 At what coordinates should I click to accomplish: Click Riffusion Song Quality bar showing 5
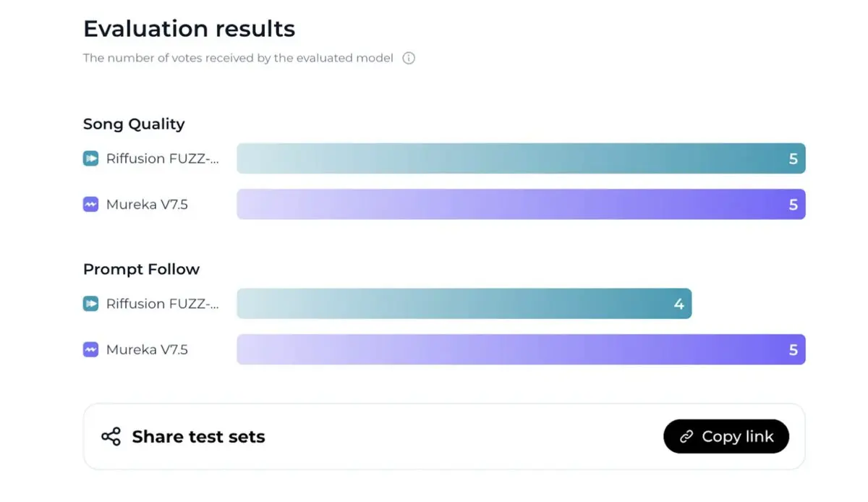[x=521, y=158]
